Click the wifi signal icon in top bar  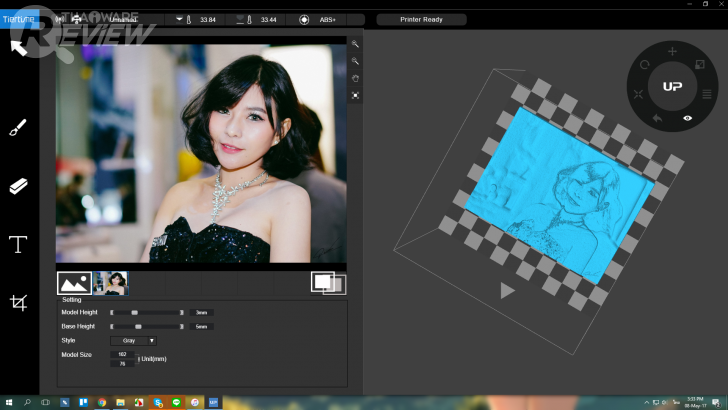pos(59,20)
